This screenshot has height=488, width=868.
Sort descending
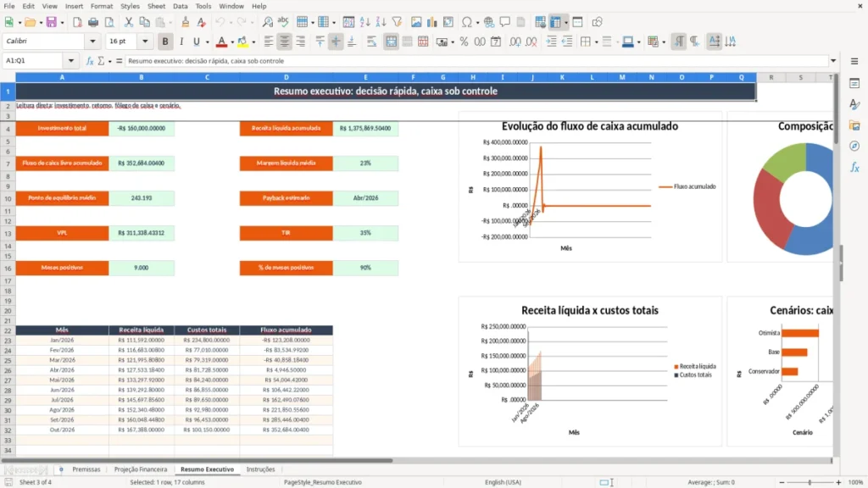381,22
